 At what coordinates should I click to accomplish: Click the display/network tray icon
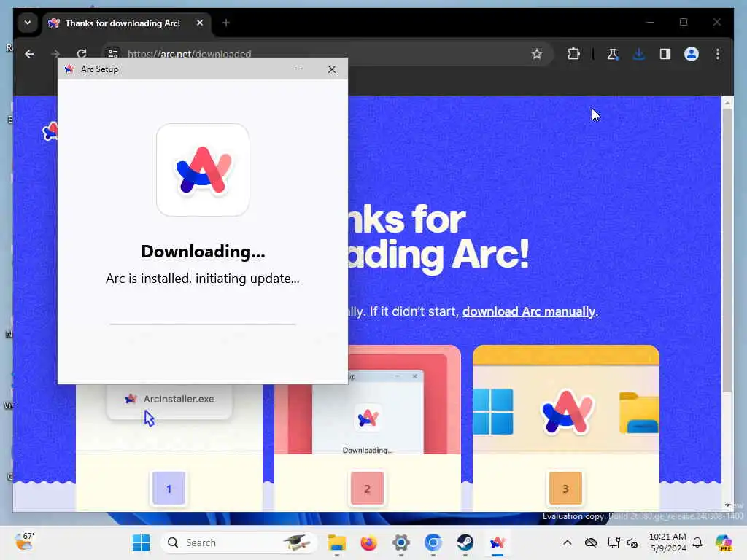[x=614, y=542]
